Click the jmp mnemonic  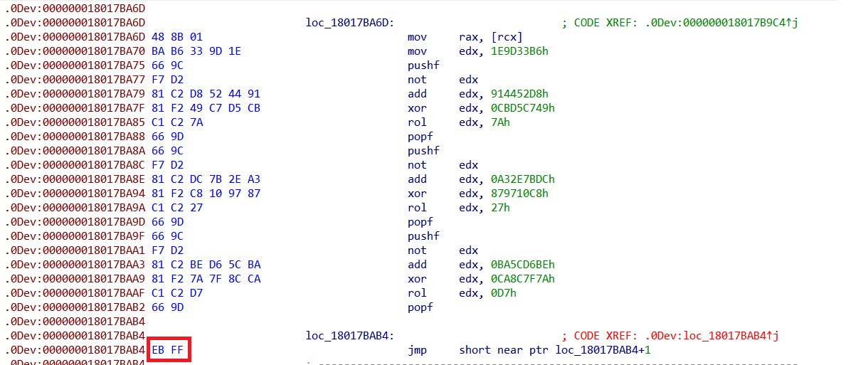417,350
